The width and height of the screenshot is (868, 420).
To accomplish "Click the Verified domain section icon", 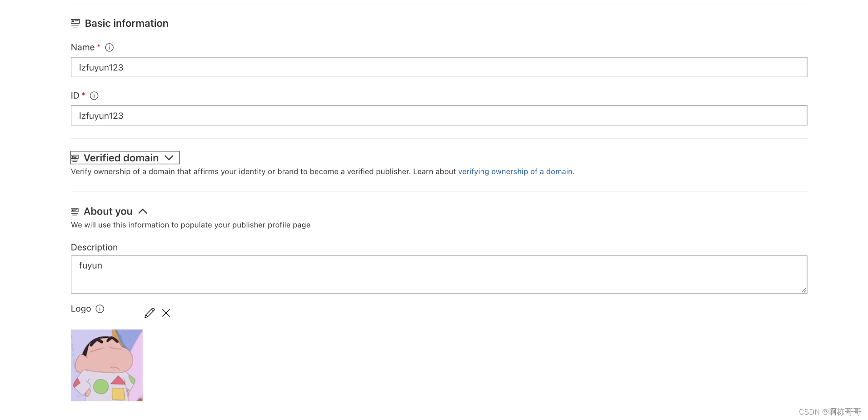I will (x=75, y=158).
